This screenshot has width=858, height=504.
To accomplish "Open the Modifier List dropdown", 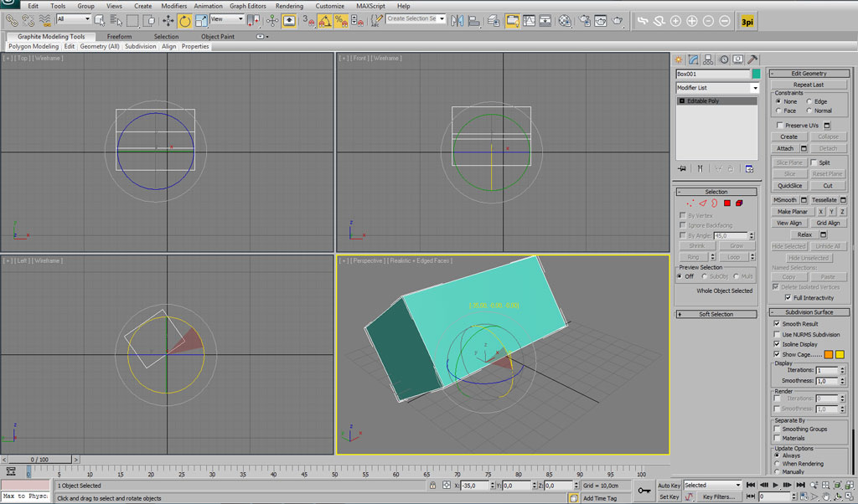I will 717,87.
